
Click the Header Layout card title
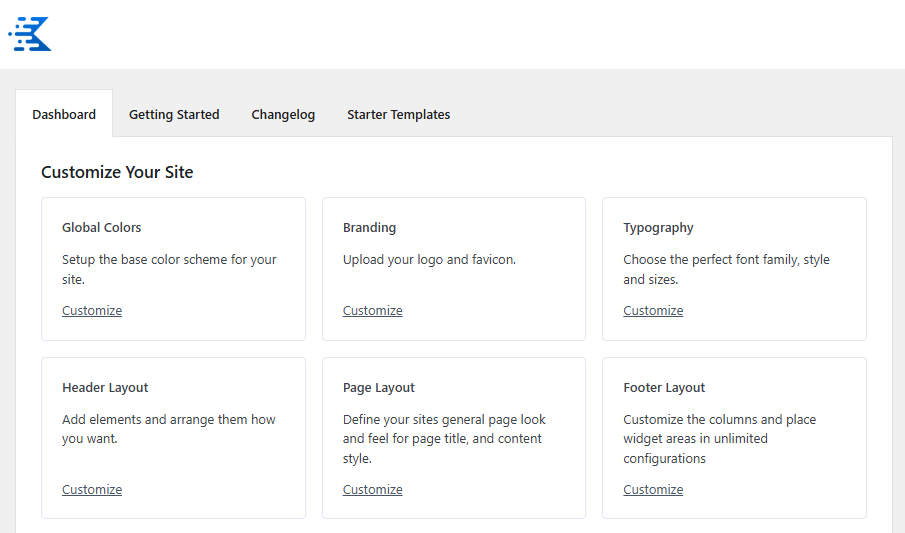click(105, 388)
